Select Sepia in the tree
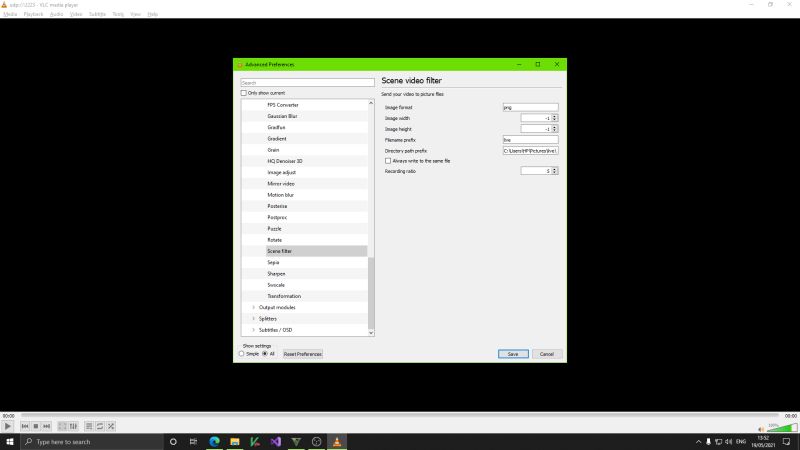 click(x=273, y=262)
